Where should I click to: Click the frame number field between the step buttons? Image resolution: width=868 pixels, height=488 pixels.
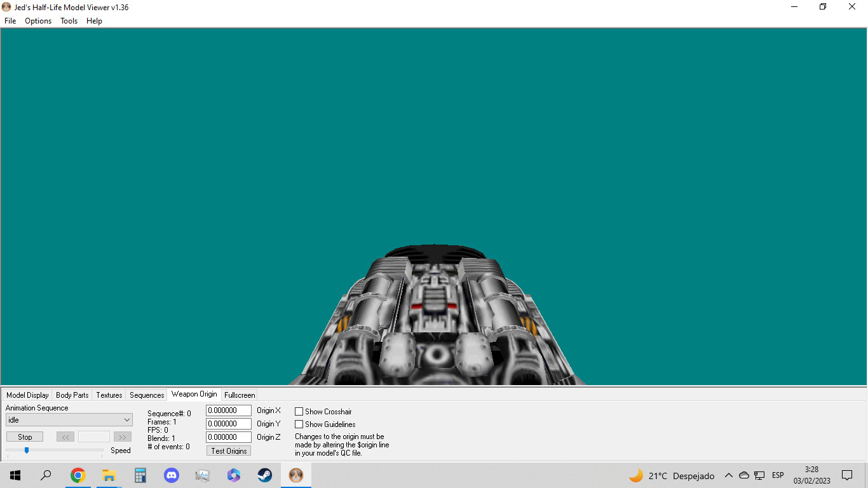[x=94, y=437]
